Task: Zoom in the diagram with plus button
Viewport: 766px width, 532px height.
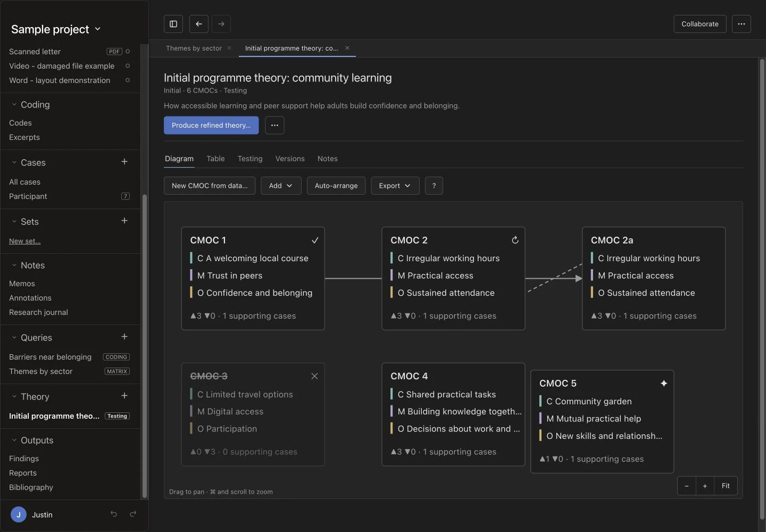Action: (705, 486)
